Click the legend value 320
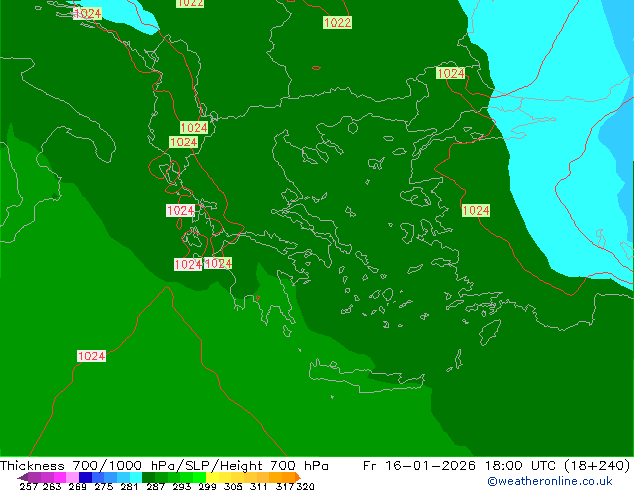 click(305, 486)
